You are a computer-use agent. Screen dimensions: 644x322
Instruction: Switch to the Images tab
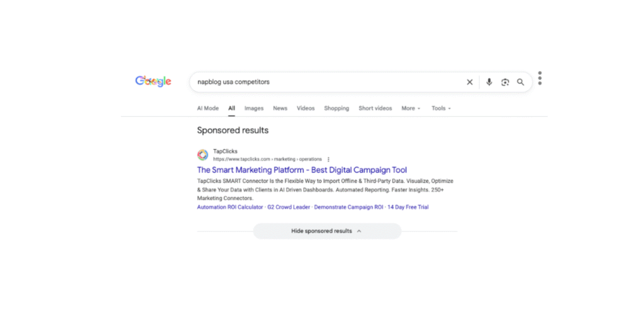pyautogui.click(x=254, y=108)
